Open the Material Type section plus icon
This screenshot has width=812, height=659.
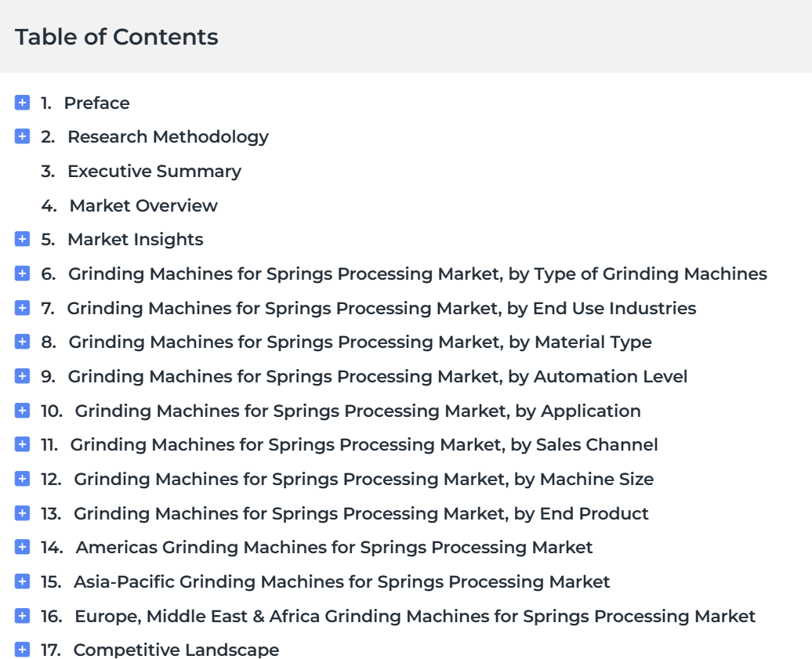coord(22,342)
